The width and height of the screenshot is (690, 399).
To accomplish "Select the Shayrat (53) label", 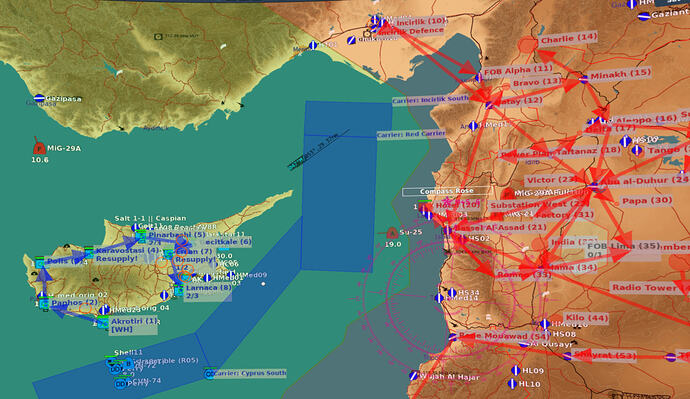I will pos(605,355).
